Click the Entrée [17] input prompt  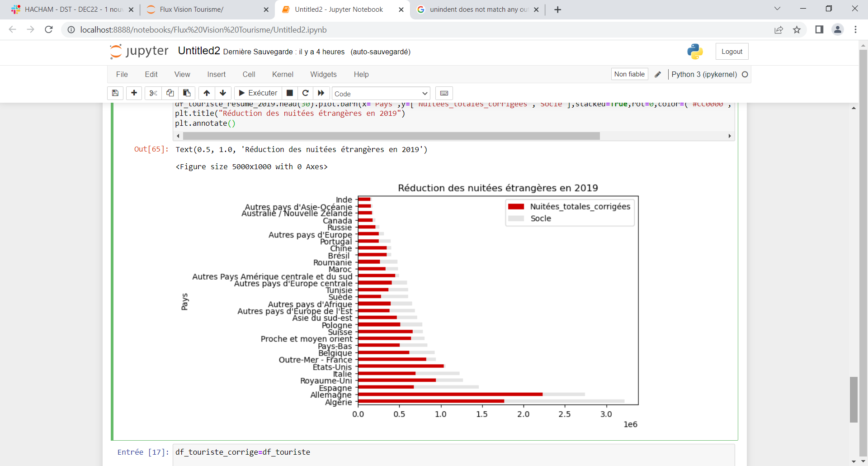(143, 452)
